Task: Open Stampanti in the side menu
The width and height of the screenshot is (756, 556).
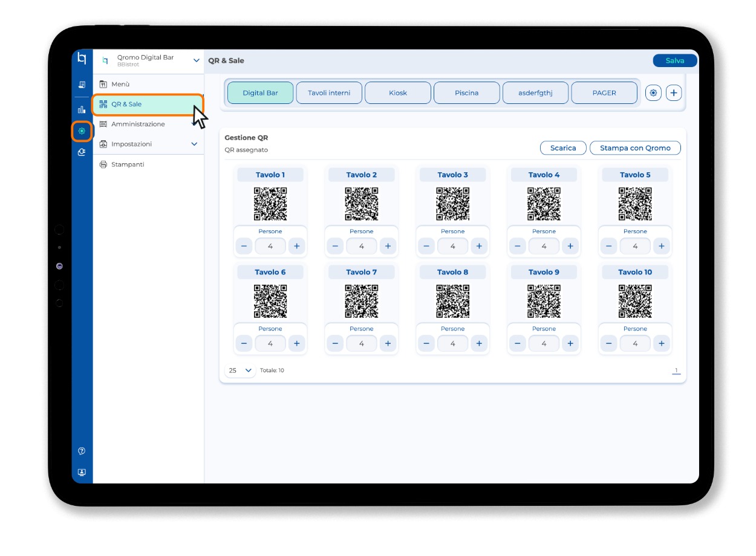Action: pos(128,164)
